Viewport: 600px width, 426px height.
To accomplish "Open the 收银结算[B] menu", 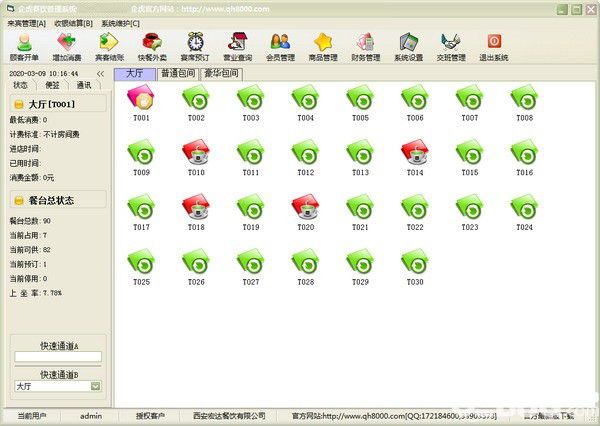I will click(x=73, y=23).
